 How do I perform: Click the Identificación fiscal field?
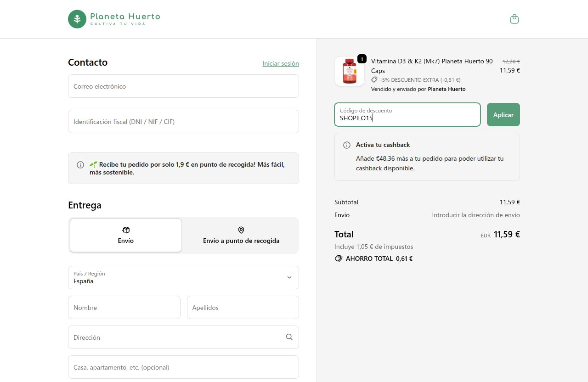pos(183,121)
